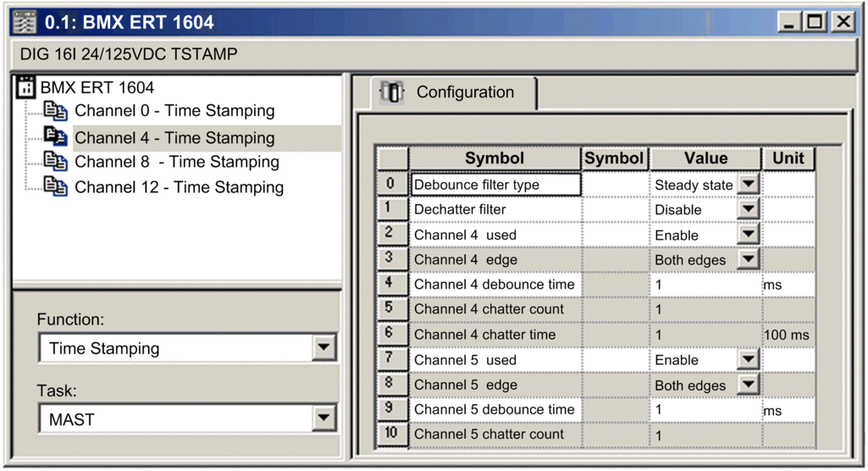Click the Channel 4 edge label cell
The height and width of the screenshot is (471, 868).
[495, 259]
